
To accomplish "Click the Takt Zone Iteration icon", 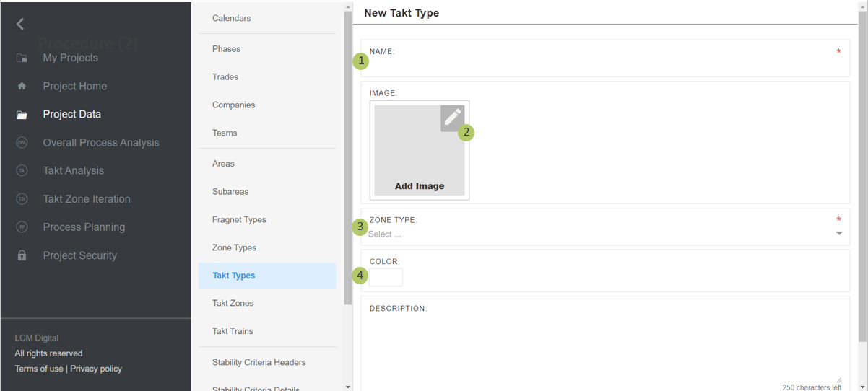I will (22, 199).
